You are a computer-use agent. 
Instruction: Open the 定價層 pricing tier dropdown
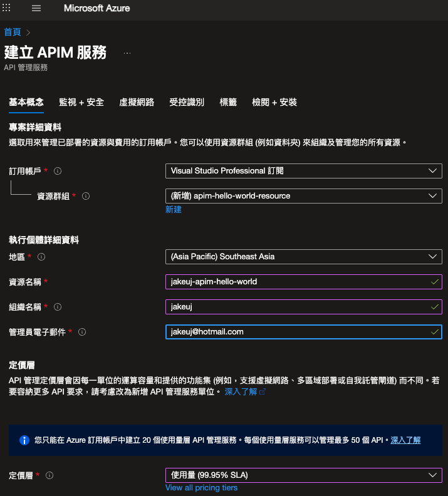coord(304,475)
